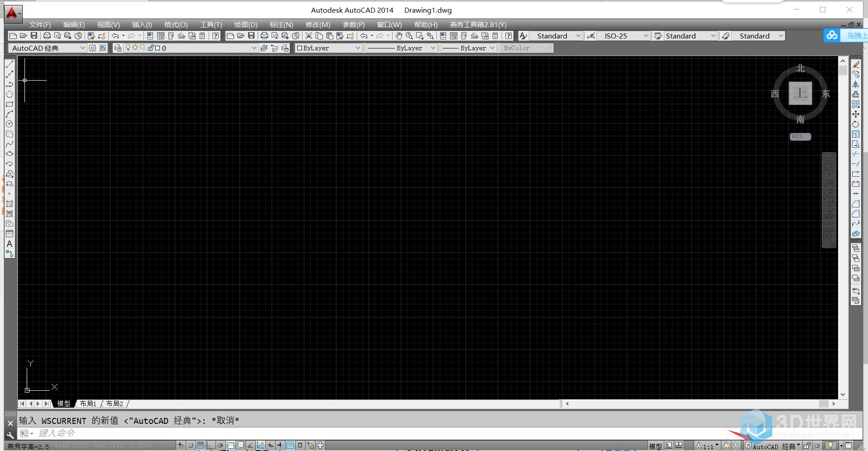Select the Trim tool
Viewport: 868px width, 451px height.
(x=856, y=154)
